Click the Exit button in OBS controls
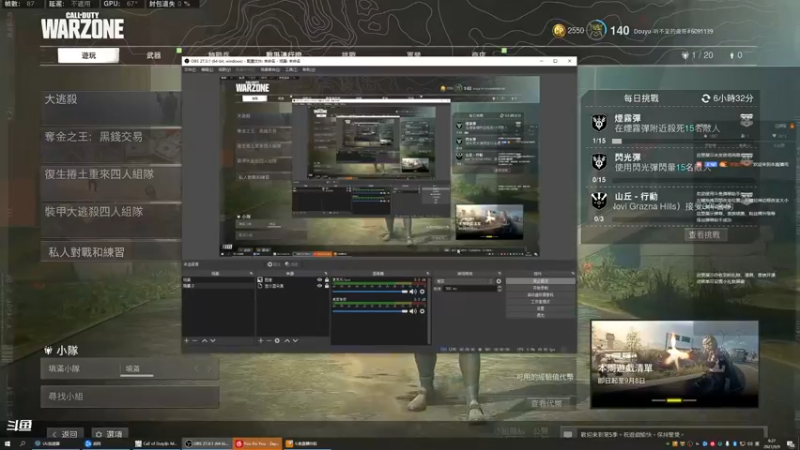The image size is (800, 450). [x=540, y=315]
